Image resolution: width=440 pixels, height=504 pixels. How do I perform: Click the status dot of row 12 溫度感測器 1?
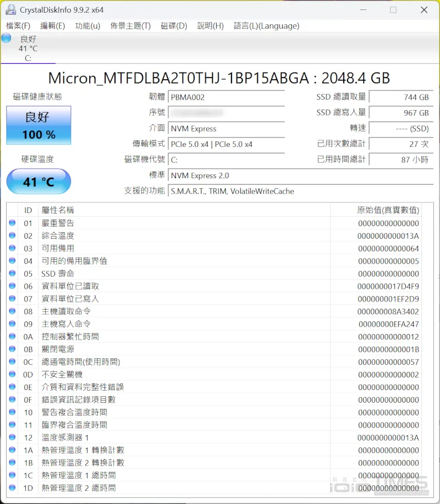click(12, 437)
